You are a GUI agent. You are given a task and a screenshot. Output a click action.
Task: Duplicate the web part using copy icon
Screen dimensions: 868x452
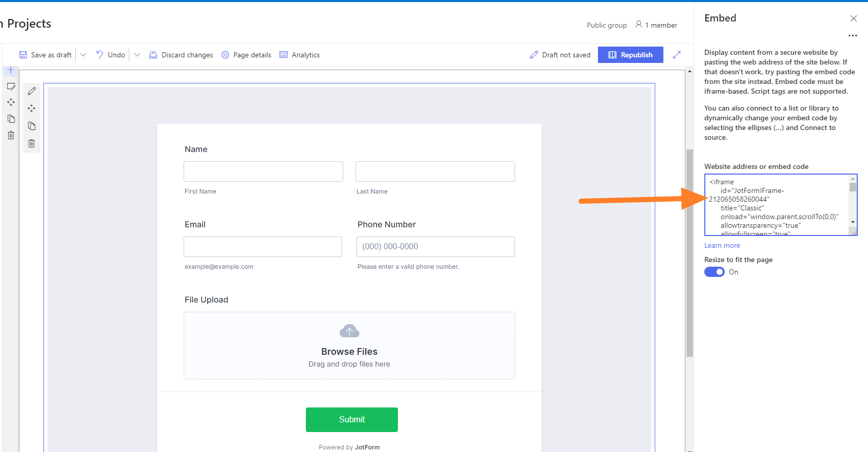[32, 126]
